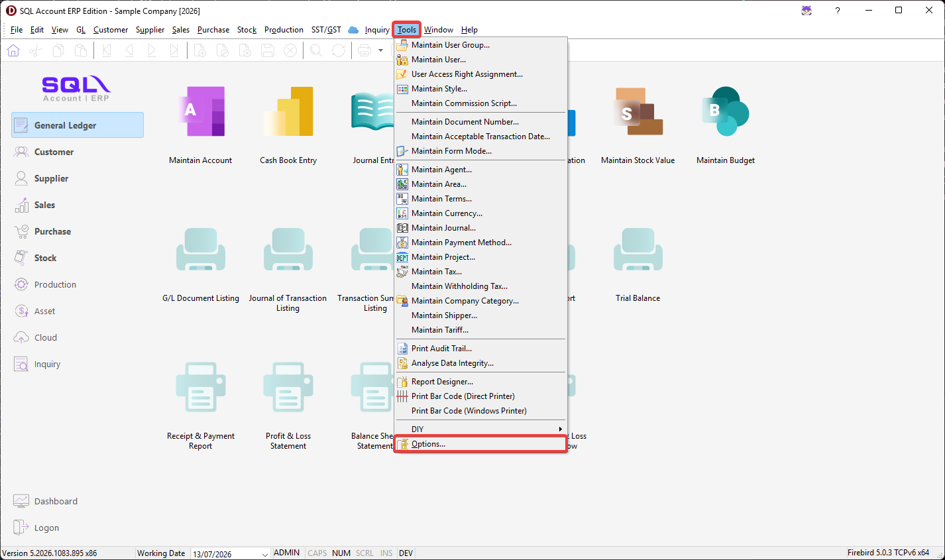Choose Maintain Company Category...
This screenshot has height=560, width=945.
point(480,301)
